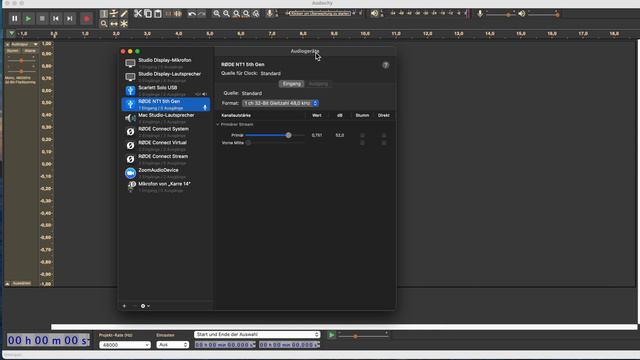Select Studio Display-Mikrofon device
The width and height of the screenshot is (640, 360).
[x=166, y=63]
